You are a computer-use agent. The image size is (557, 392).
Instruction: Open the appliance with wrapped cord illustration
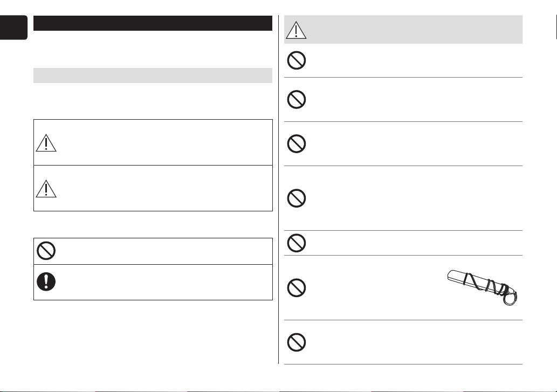click(x=482, y=287)
